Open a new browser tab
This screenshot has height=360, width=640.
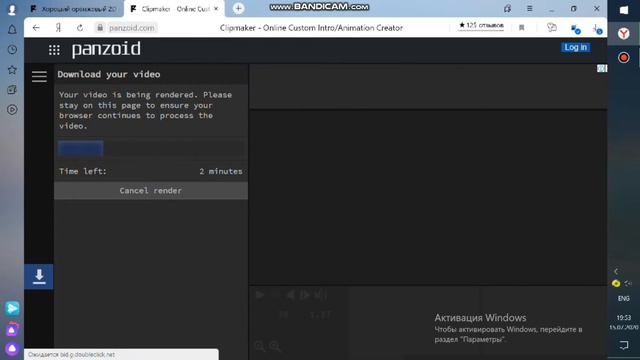238,8
